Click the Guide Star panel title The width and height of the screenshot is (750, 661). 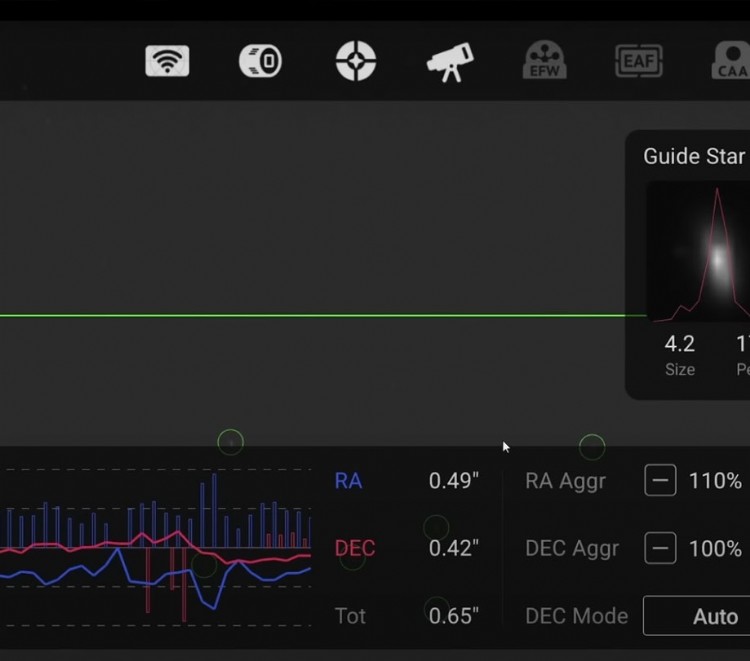(x=694, y=156)
